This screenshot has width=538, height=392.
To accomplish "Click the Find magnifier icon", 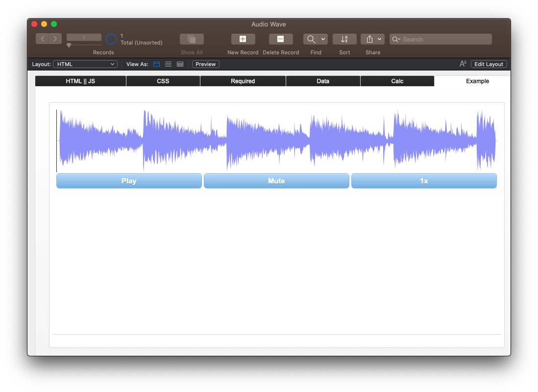I will click(x=311, y=39).
